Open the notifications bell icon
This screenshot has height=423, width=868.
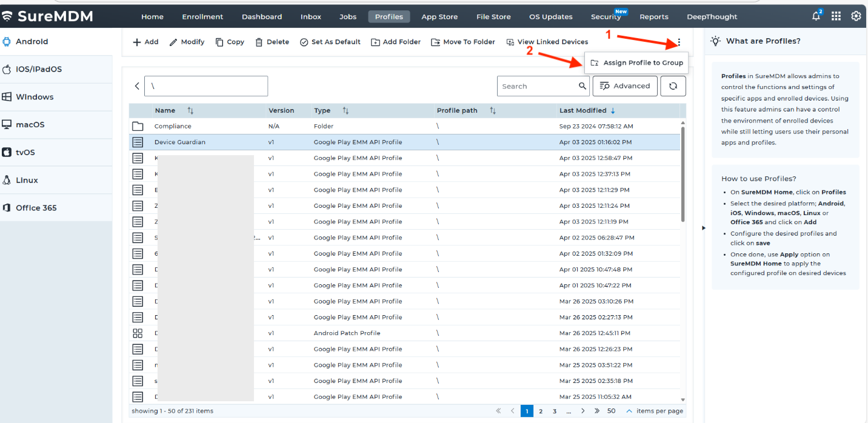coord(816,16)
